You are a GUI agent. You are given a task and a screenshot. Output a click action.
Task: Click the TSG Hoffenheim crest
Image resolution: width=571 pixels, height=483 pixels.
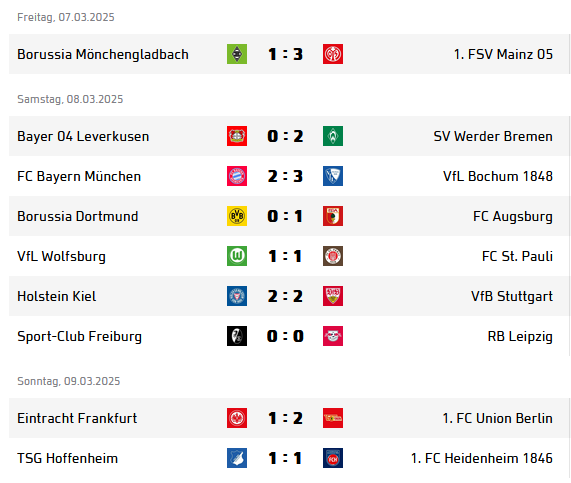click(237, 458)
